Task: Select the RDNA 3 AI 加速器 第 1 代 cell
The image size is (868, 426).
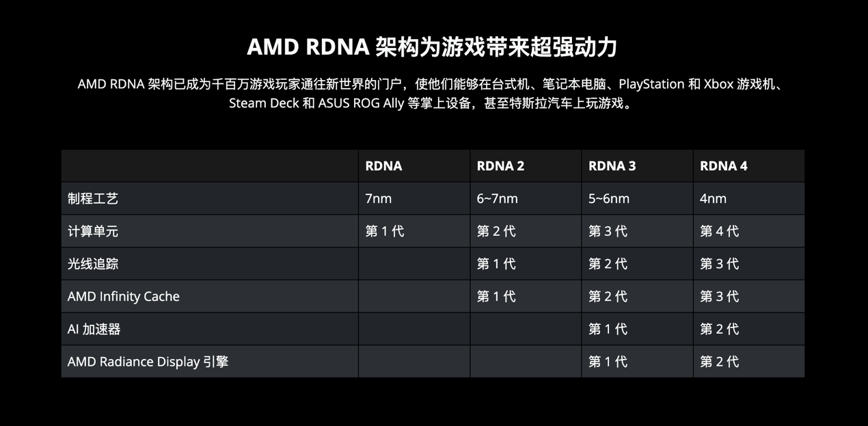Action: click(608, 329)
